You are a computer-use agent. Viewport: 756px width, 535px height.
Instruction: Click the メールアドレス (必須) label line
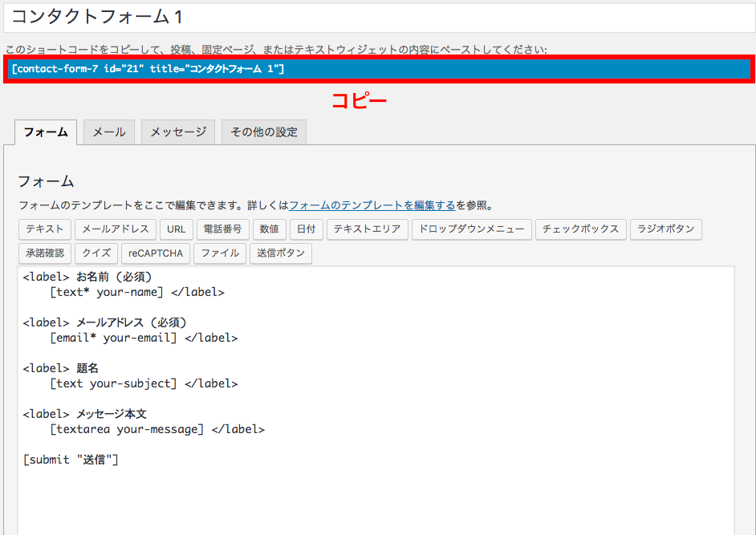coord(104,323)
